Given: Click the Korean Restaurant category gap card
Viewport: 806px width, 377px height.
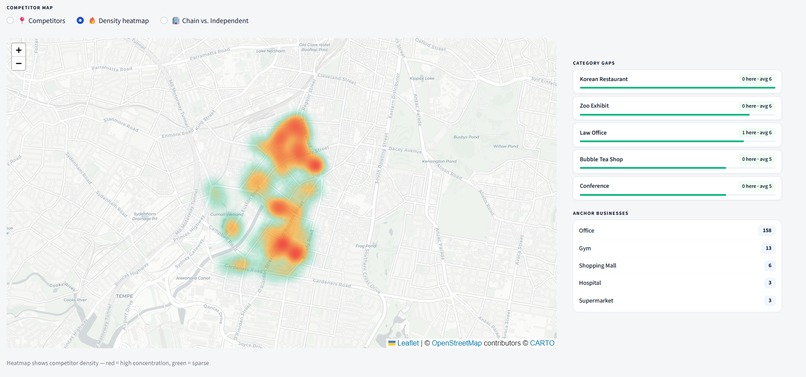Looking at the screenshot, I should pyautogui.click(x=677, y=81).
